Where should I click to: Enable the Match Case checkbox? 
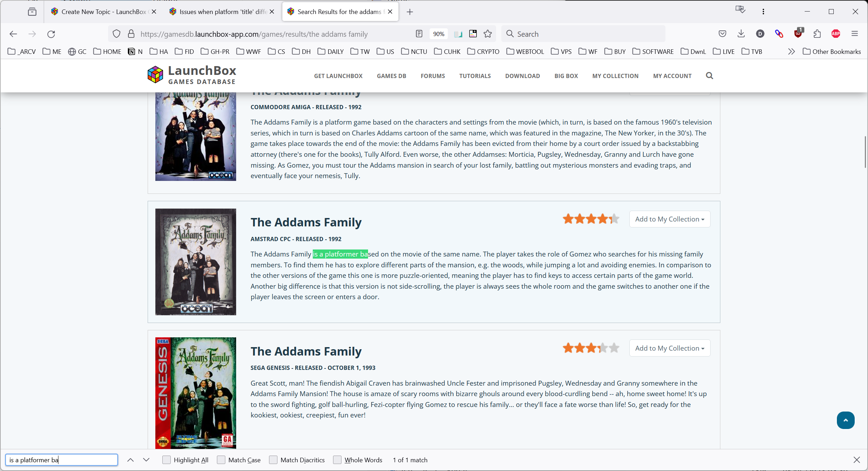[x=221, y=460]
